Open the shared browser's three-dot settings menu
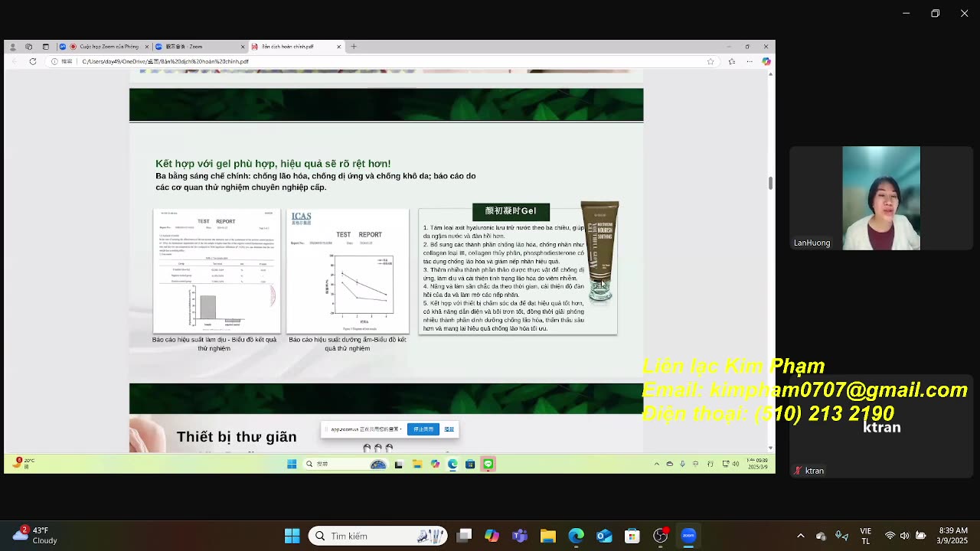This screenshot has height=551, width=980. point(751,61)
